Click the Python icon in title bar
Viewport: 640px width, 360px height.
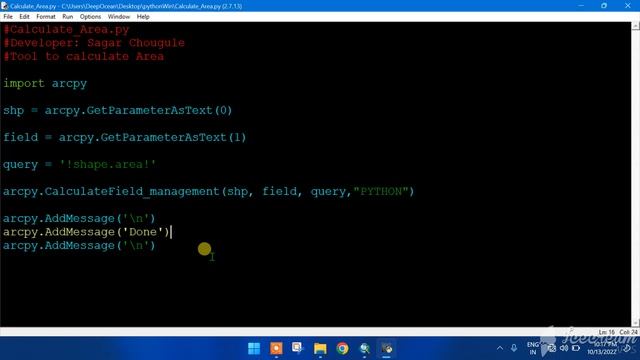(x=4, y=6)
